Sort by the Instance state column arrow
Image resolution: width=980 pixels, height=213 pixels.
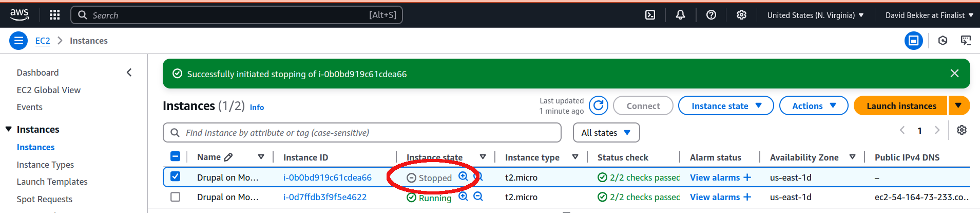tap(483, 157)
